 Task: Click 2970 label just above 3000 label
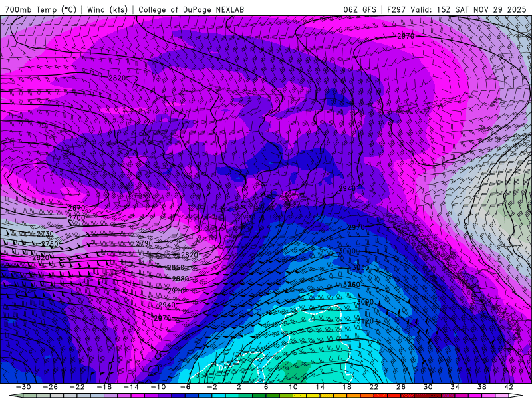[x=356, y=227]
